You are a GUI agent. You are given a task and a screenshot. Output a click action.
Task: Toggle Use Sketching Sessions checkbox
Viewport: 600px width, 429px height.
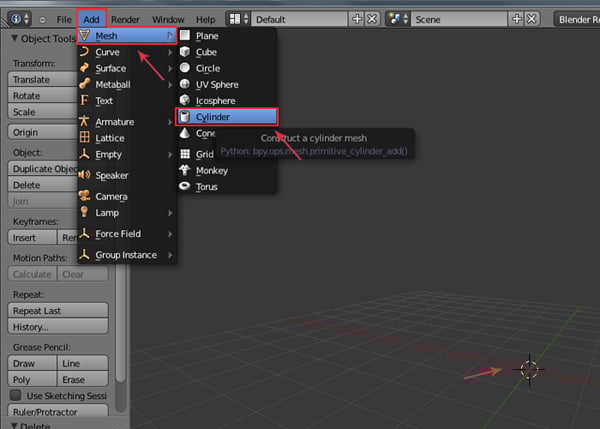click(16, 395)
